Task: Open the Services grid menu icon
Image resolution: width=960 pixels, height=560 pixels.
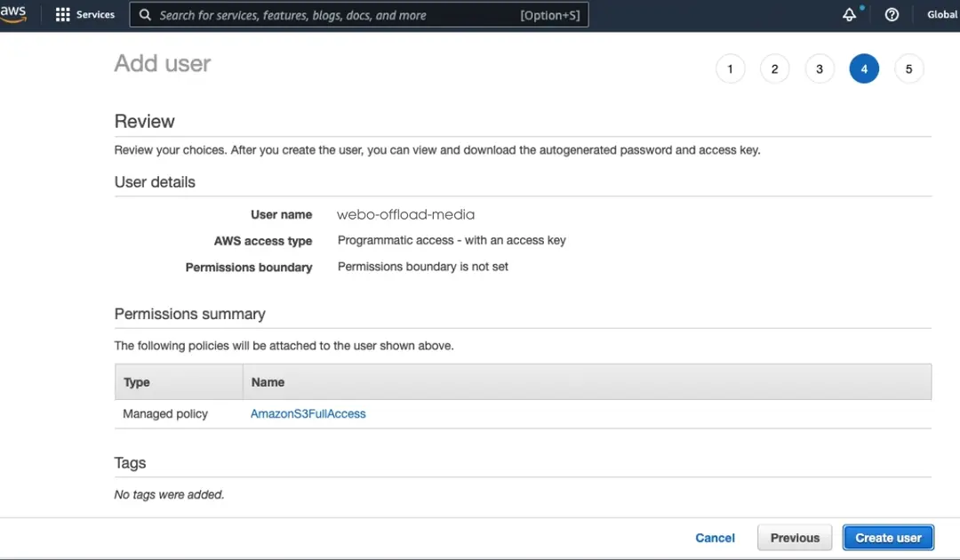Action: (x=62, y=15)
